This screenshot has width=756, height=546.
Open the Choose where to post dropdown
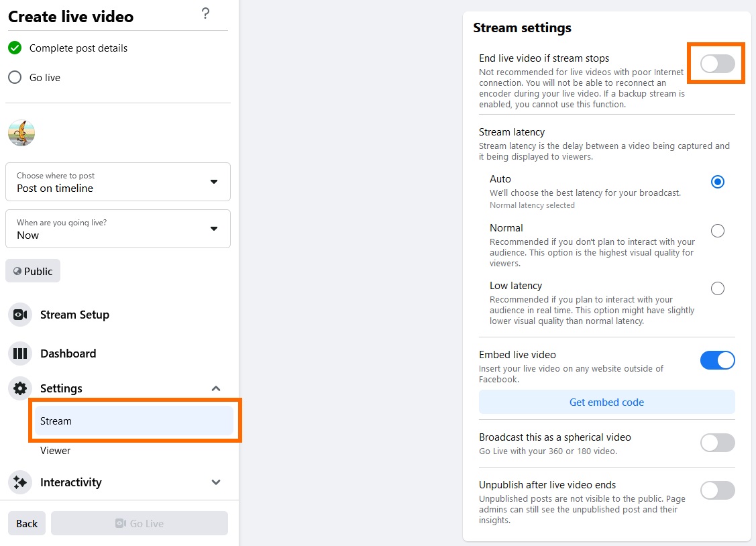pos(118,182)
